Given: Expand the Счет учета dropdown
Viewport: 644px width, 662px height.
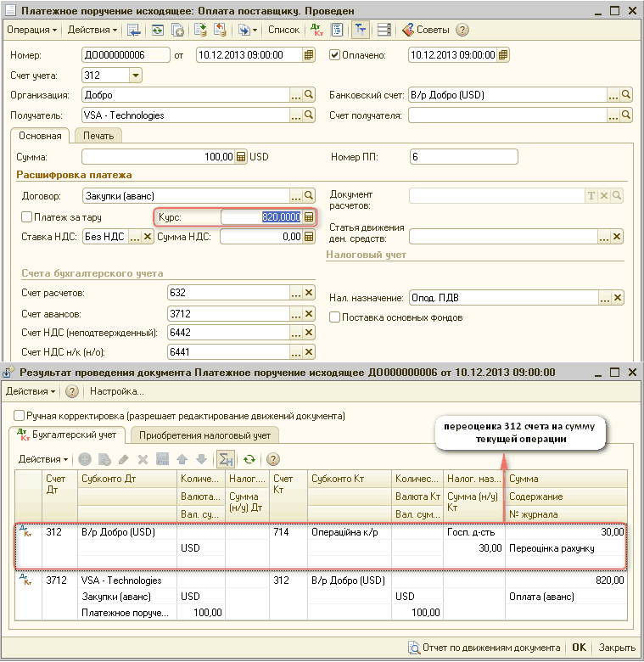Looking at the screenshot, I should point(135,76).
